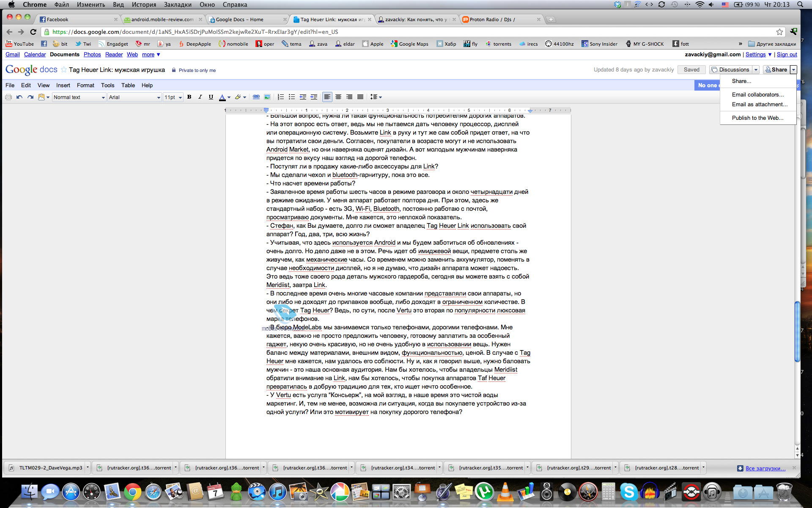Open the text color picker

[x=225, y=97]
